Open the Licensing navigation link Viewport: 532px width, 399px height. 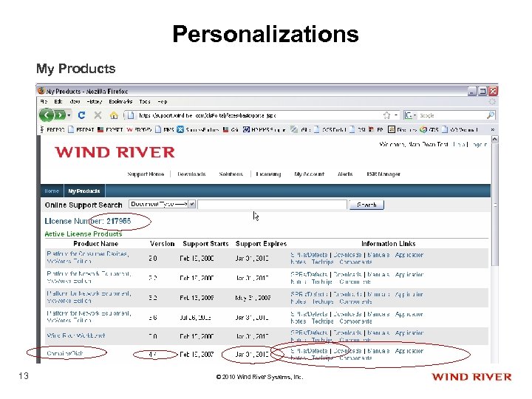pyautogui.click(x=268, y=174)
